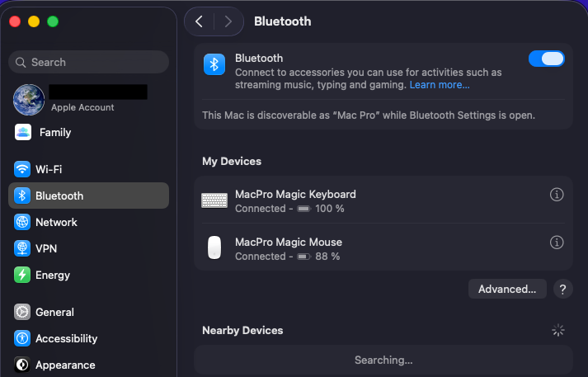This screenshot has width=588, height=377.
Task: Go back with the left chevron
Action: click(199, 21)
